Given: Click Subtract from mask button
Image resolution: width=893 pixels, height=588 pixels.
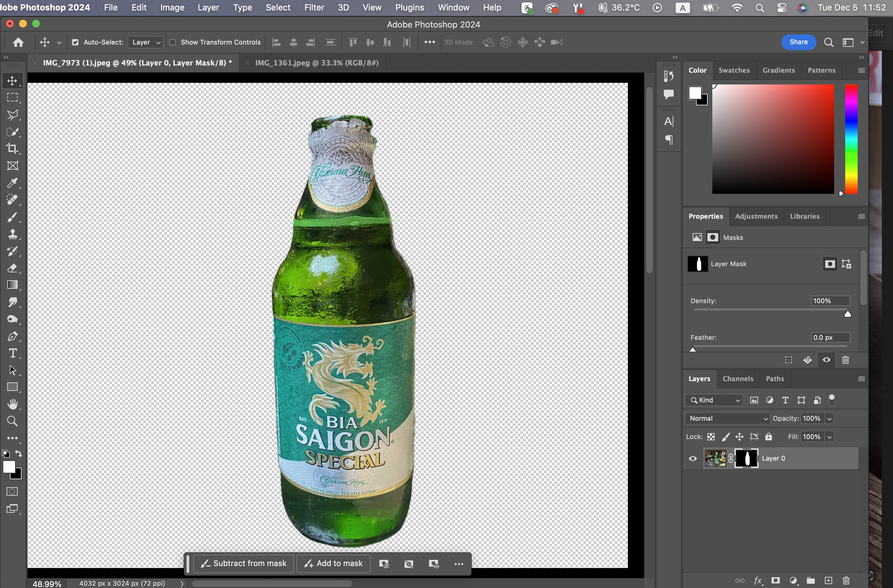Looking at the screenshot, I should pos(244,564).
